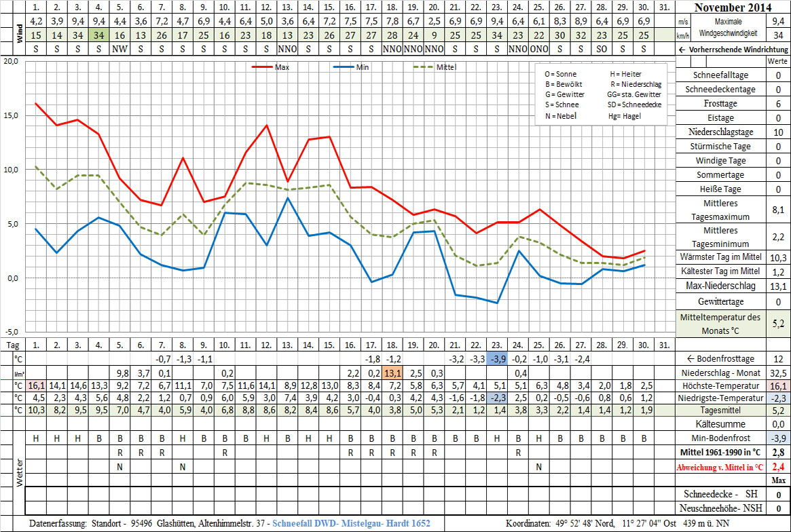Click the NW wind direction on day 5
Image resolution: width=791 pixels, height=532 pixels.
[x=119, y=50]
